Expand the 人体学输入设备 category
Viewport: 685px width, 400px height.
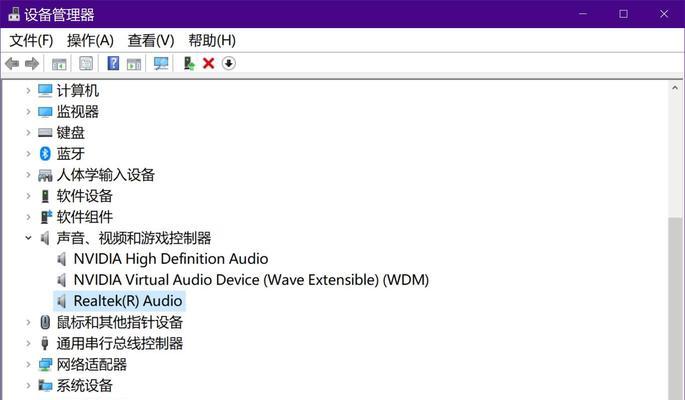pyautogui.click(x=28, y=175)
